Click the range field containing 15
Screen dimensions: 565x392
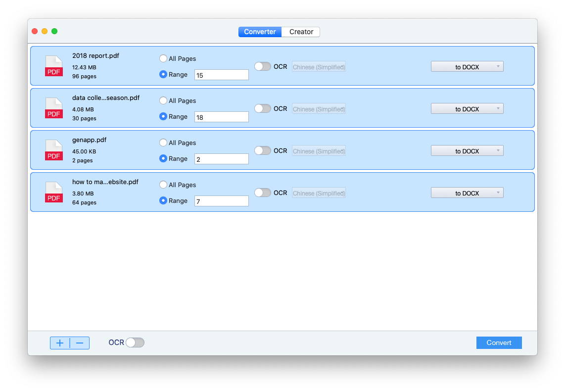(222, 75)
